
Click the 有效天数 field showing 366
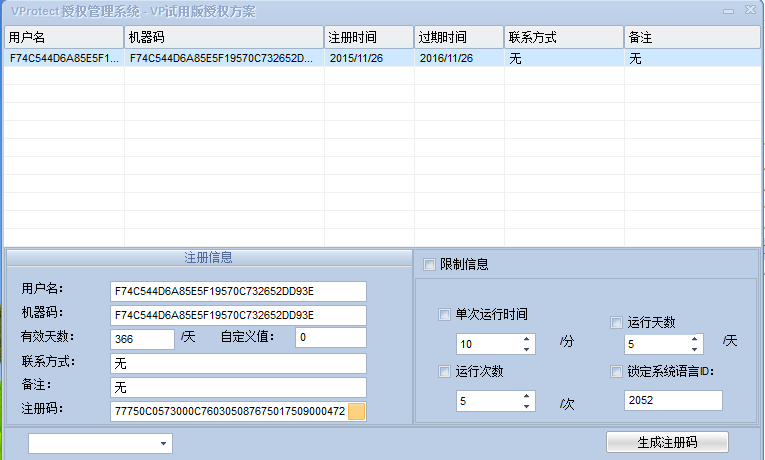pyautogui.click(x=142, y=339)
